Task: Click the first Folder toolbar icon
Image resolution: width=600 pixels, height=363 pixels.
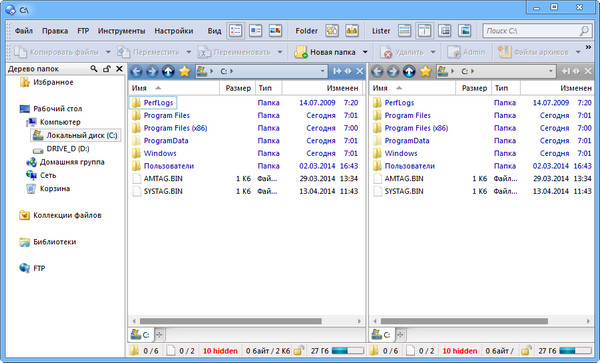Action: tap(332, 31)
